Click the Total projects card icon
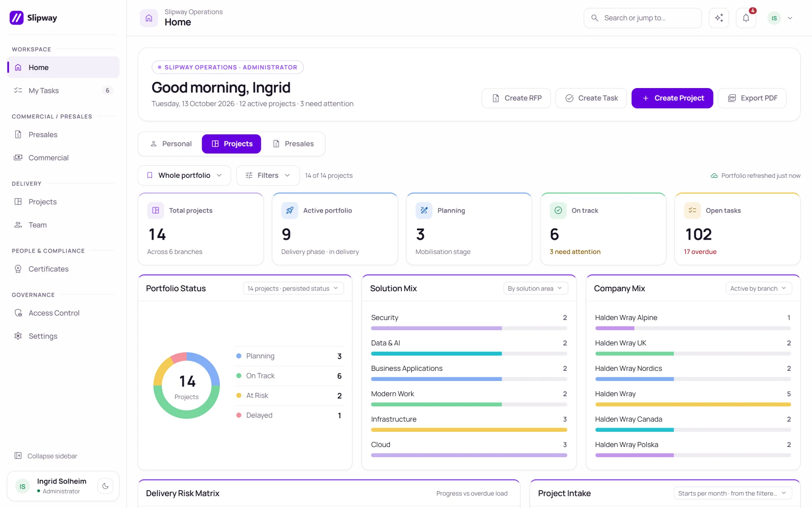812x508 pixels. click(x=156, y=210)
